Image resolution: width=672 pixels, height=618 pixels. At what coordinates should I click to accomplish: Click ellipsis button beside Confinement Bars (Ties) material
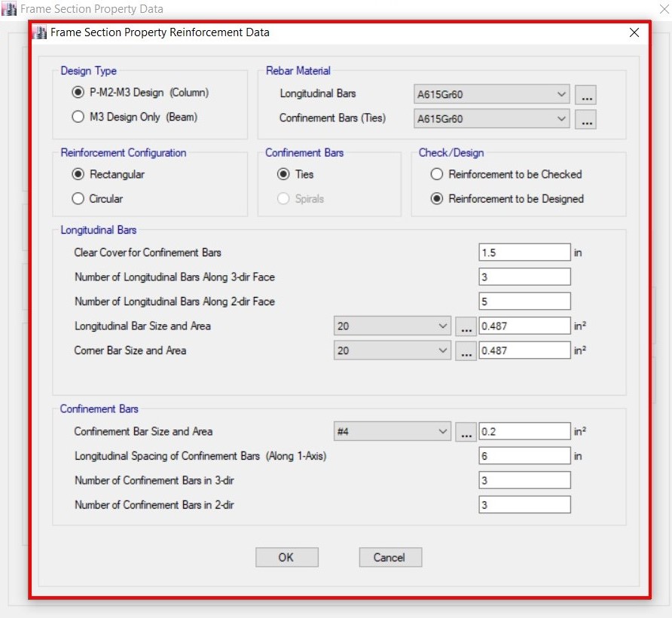coord(585,119)
